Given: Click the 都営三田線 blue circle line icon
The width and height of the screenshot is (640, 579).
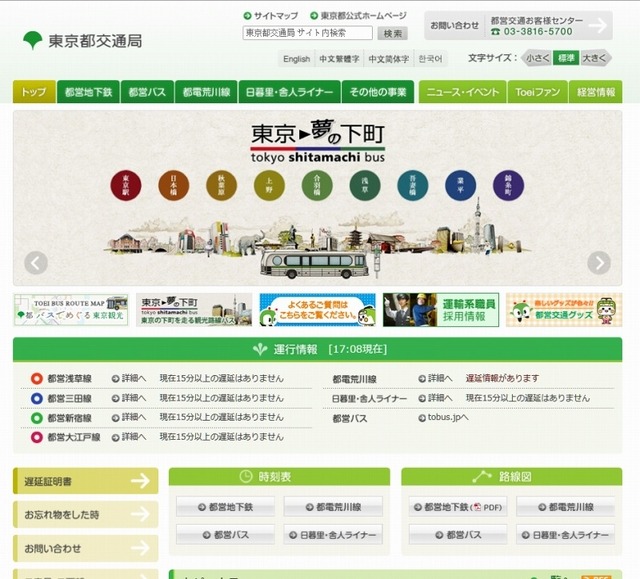Looking at the screenshot, I should [x=37, y=398].
